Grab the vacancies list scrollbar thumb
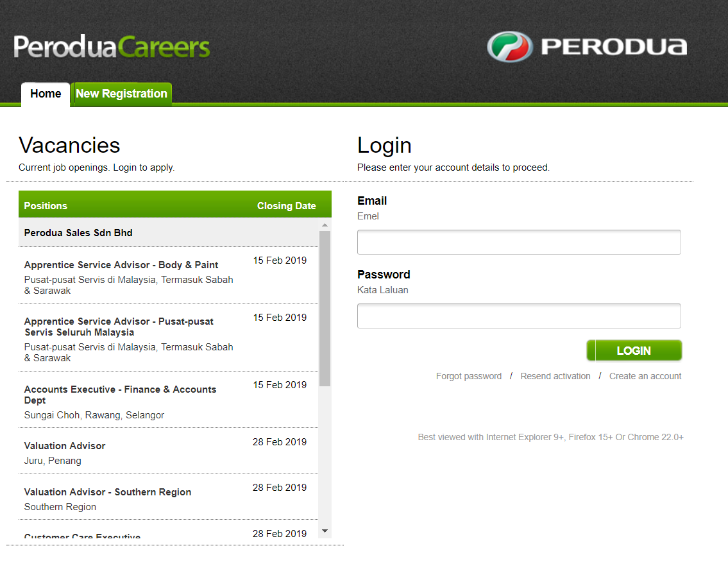 click(325, 308)
